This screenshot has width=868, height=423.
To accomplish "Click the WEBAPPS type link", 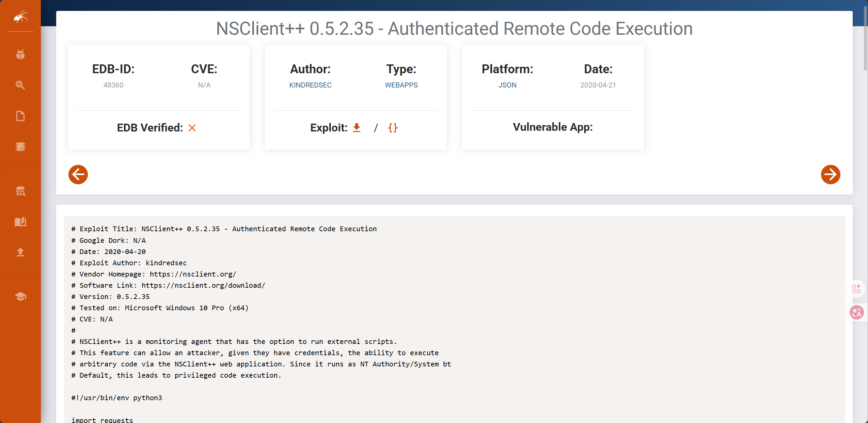I will coord(401,85).
